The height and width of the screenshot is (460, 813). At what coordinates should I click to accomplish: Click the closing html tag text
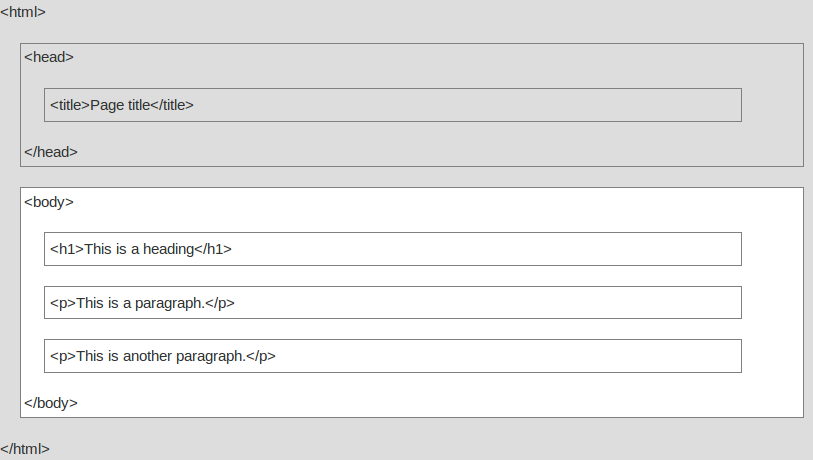25,449
